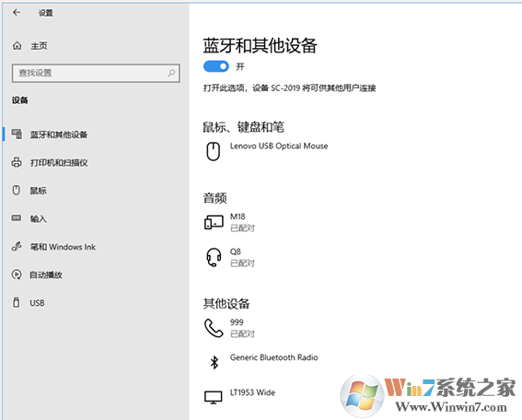Click the M18 audio device icon
This screenshot has height=420, width=522.
[x=214, y=222]
